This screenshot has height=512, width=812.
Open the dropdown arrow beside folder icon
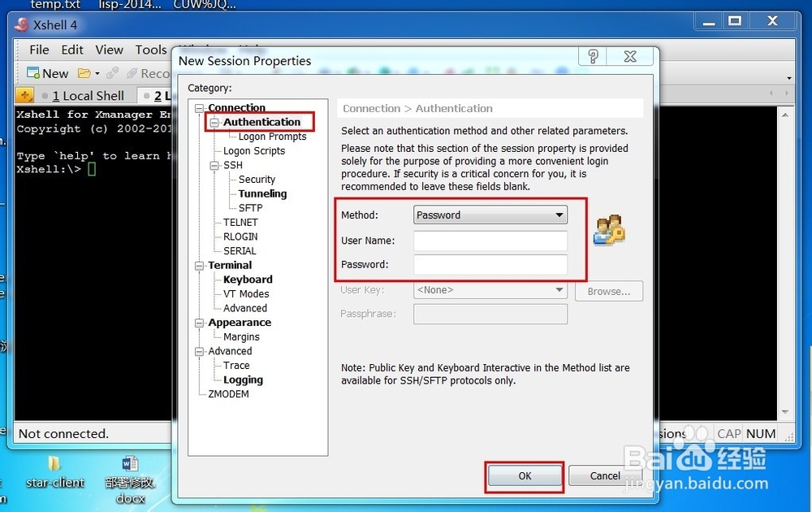pyautogui.click(x=97, y=74)
